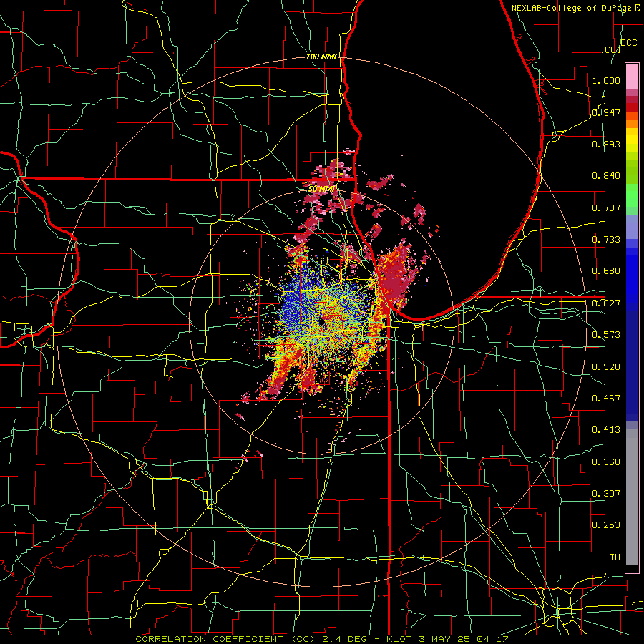Image resolution: width=644 pixels, height=644 pixels.
Task: Click the TH threshold label on the scale
Action: click(615, 557)
